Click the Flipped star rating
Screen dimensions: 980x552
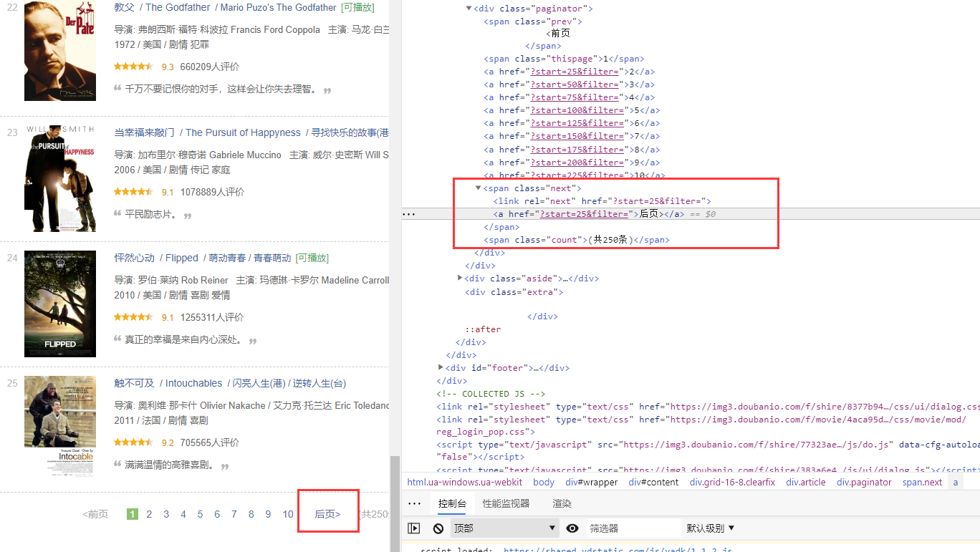[133, 317]
